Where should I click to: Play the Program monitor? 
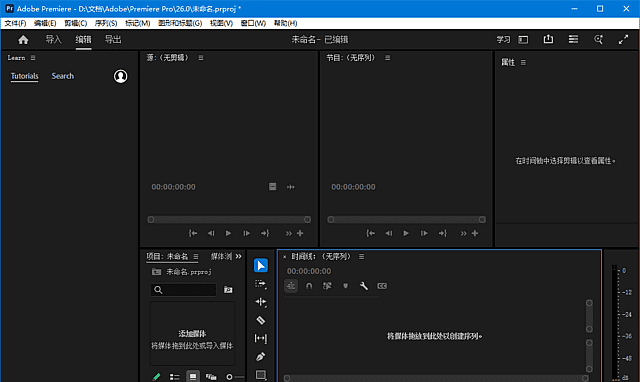pyautogui.click(x=406, y=233)
